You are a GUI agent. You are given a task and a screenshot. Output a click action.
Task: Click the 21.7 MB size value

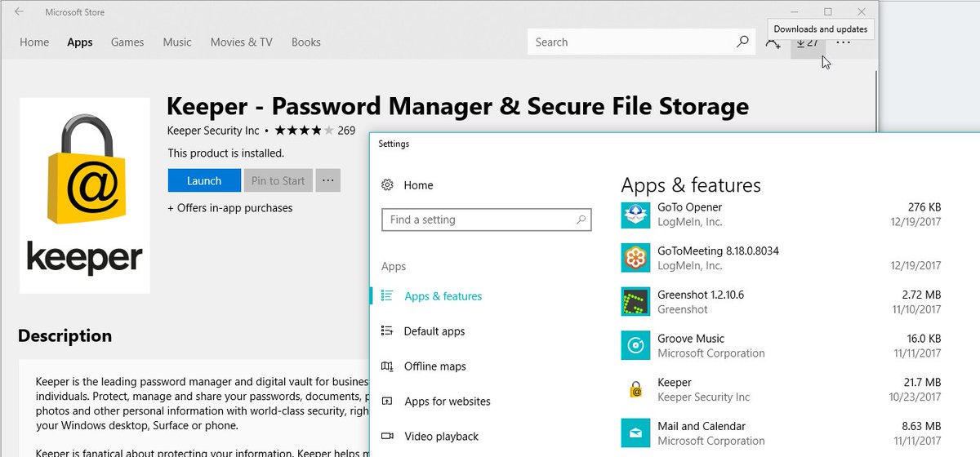(923, 383)
